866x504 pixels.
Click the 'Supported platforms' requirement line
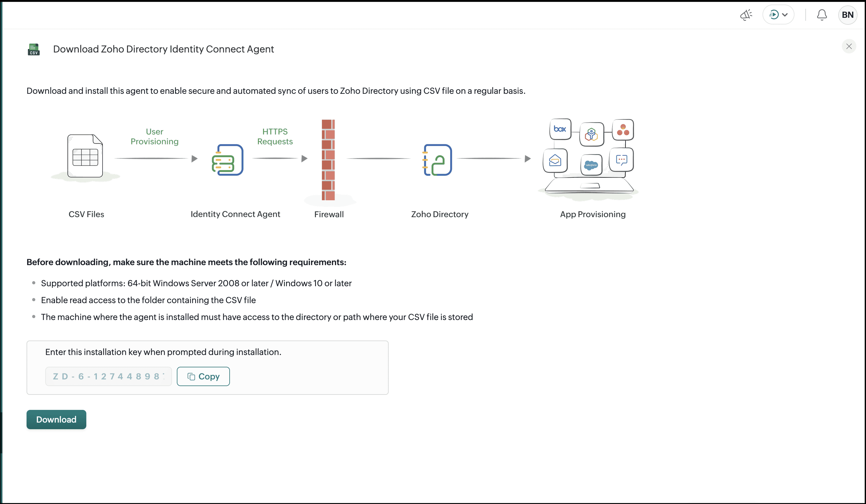point(196,283)
